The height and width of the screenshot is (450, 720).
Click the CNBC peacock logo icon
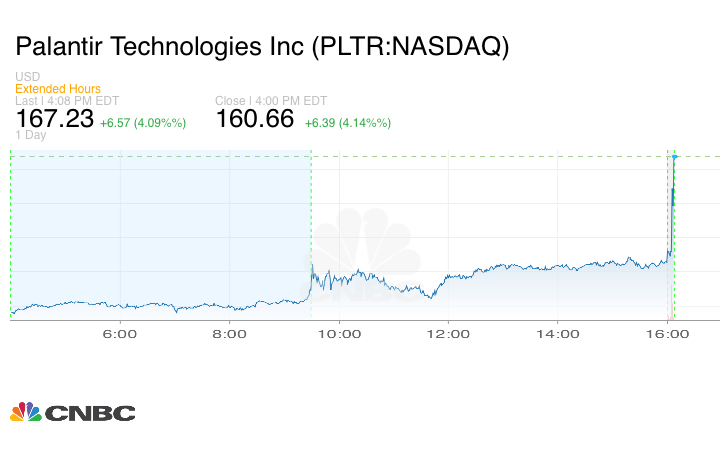(25, 412)
